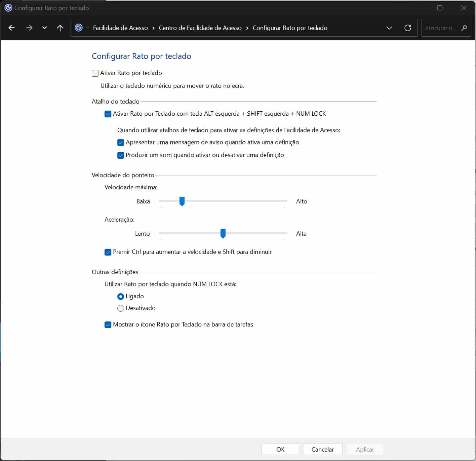Viewport: 476px width, 461px height.
Task: Navigate to Centro de Facilidade de Acesso breadcrumb
Action: click(x=200, y=28)
